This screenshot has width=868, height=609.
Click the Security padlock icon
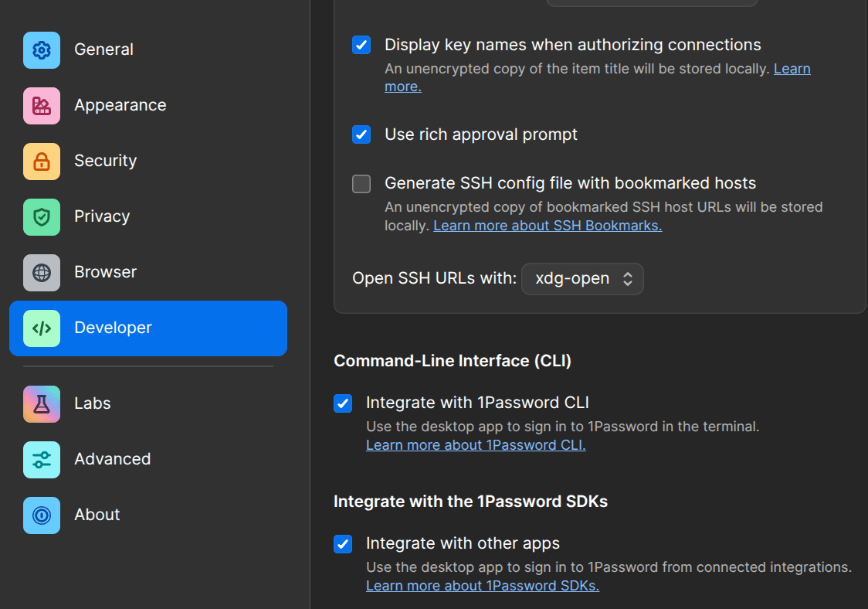tap(42, 162)
